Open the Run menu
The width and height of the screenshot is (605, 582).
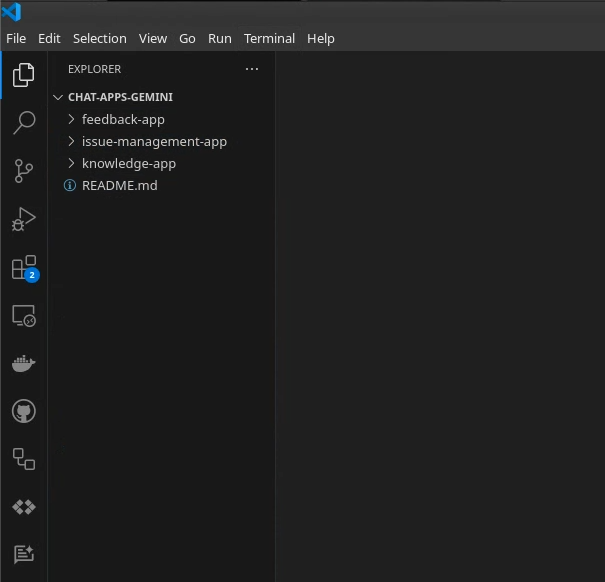(219, 38)
